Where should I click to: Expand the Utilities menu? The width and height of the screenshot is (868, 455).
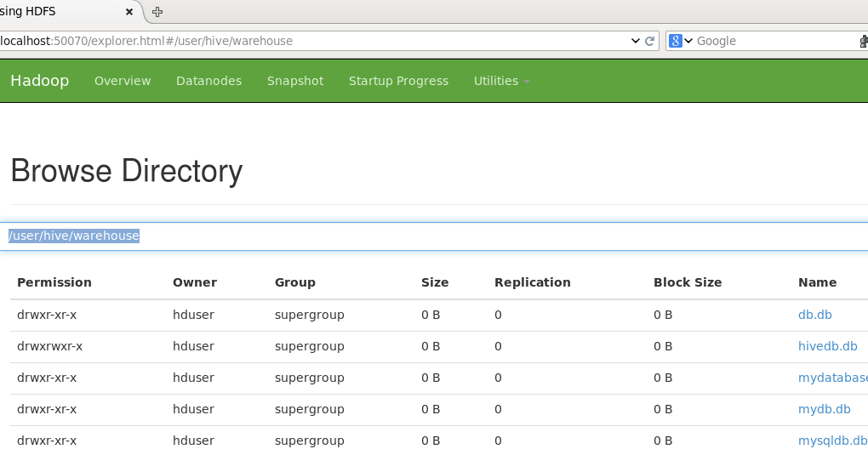tap(501, 81)
